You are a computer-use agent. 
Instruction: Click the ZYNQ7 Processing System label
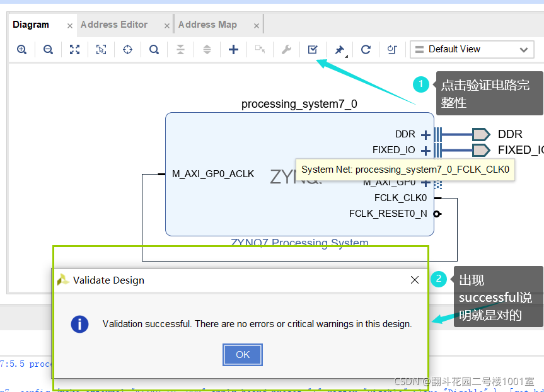[299, 243]
